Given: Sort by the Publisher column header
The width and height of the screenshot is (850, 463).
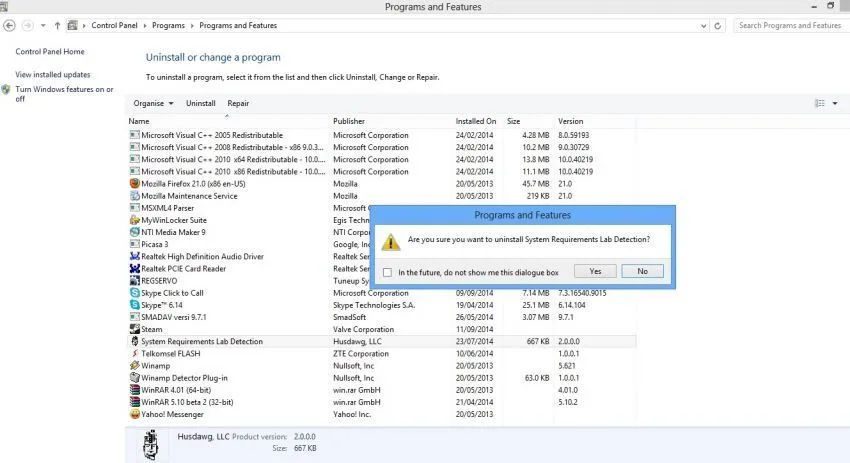Looking at the screenshot, I should point(349,121).
